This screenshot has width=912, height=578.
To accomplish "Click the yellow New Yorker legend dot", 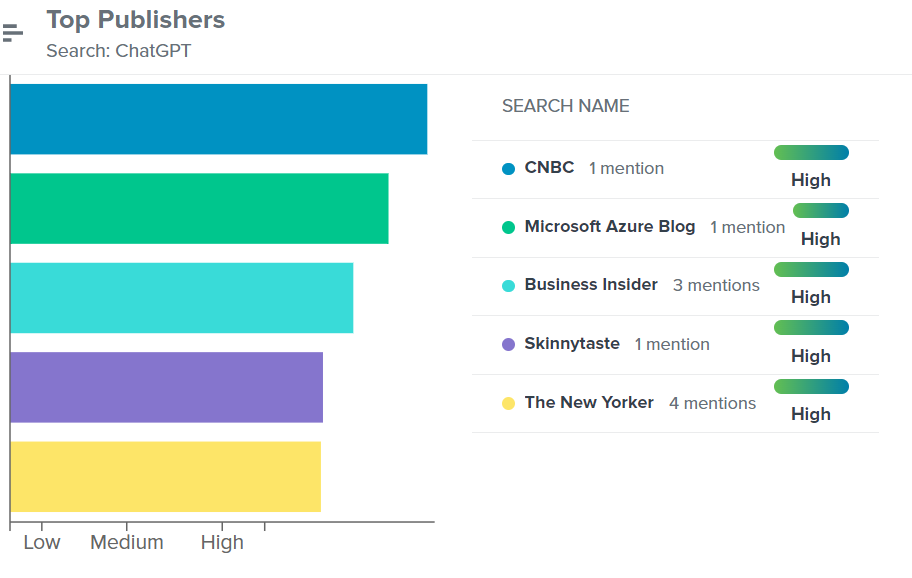I will (x=508, y=403).
